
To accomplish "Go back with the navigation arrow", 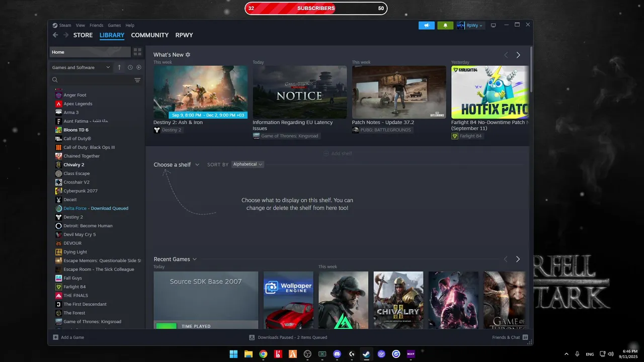I will [55, 35].
